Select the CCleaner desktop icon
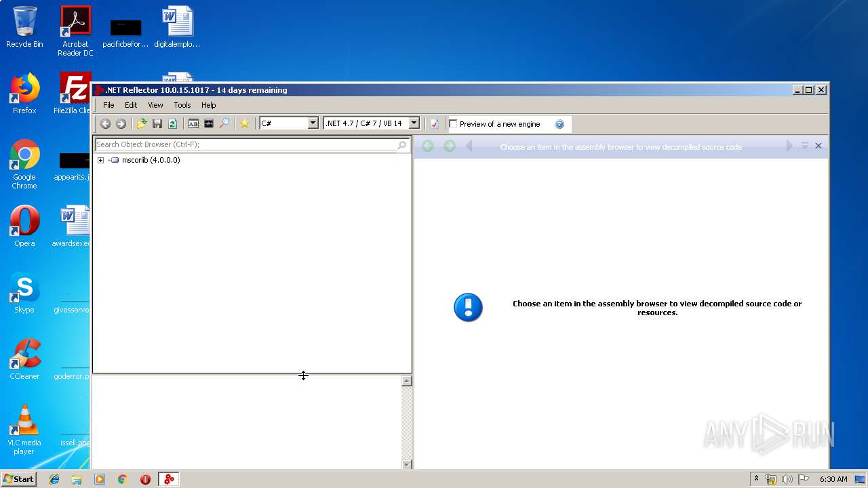Image resolution: width=868 pixels, height=488 pixels. tap(24, 359)
